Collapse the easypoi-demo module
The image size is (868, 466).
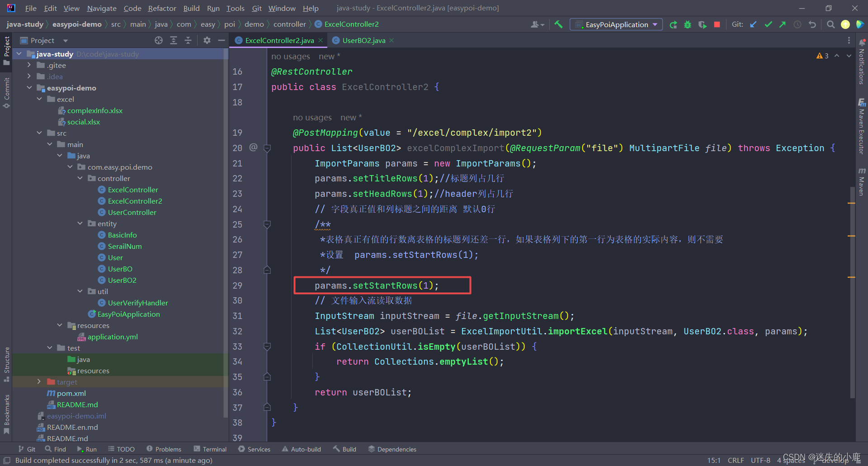[x=29, y=88]
